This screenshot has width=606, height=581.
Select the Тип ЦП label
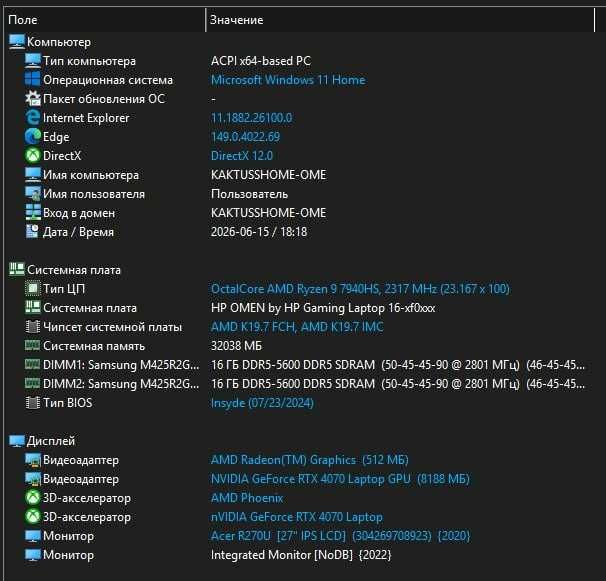64,289
